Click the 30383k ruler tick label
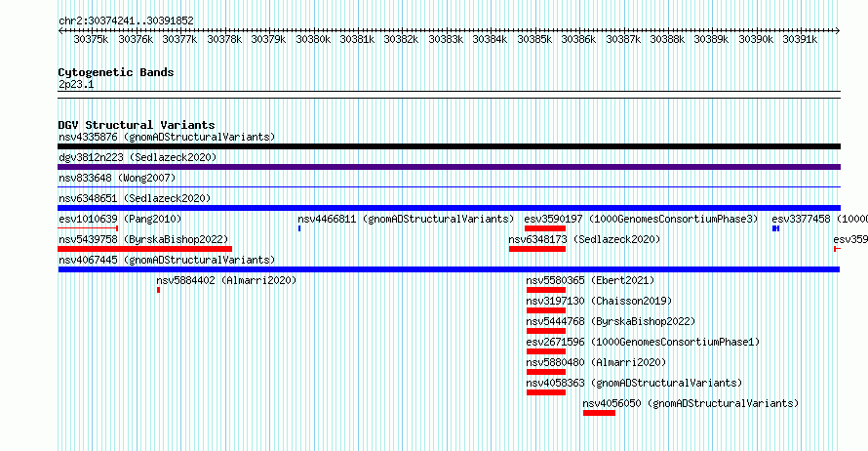 (446, 39)
